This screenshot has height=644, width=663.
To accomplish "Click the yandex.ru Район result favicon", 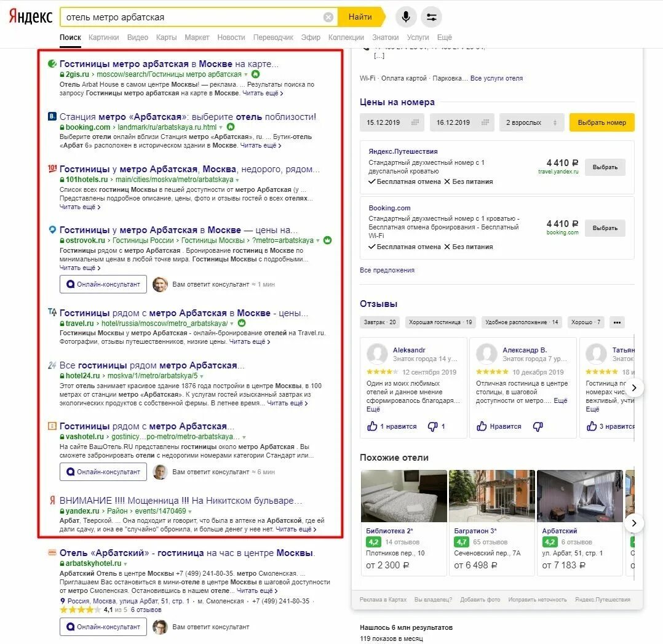I will click(52, 500).
